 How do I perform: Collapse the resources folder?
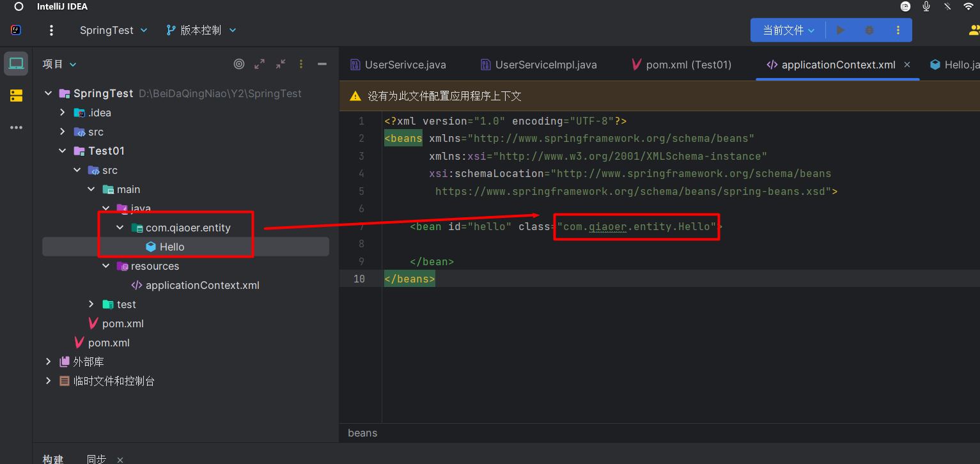[x=106, y=266]
